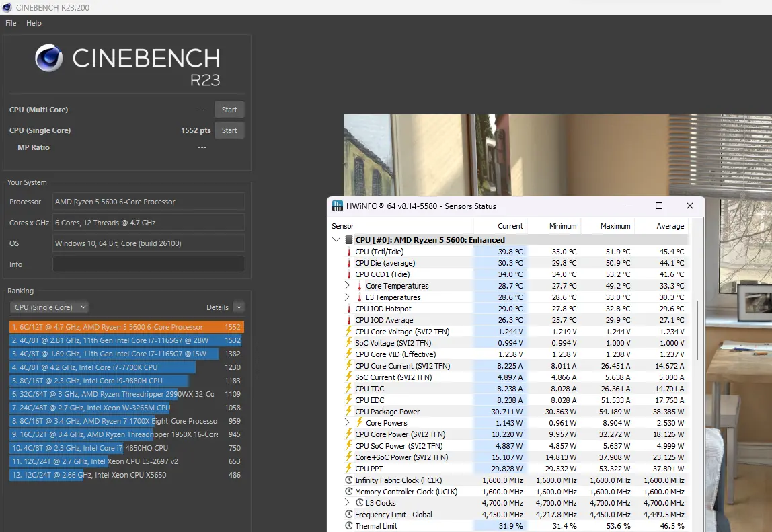Expand the Core Temperatures sensor group
The image size is (772, 532).
pyautogui.click(x=346, y=286)
